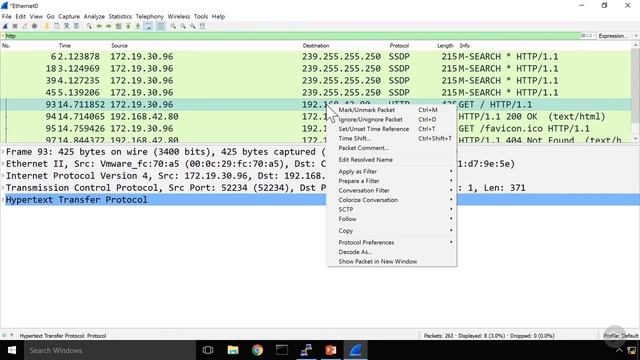The width and height of the screenshot is (640, 360).
Task: Jump to the last packet
Action: (x=138, y=26)
